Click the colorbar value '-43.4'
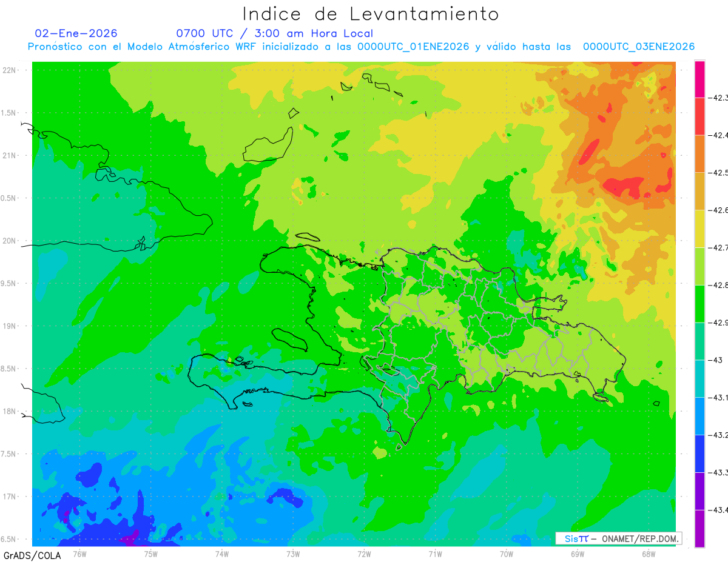Screen dimensions: 728x562 [719, 510]
